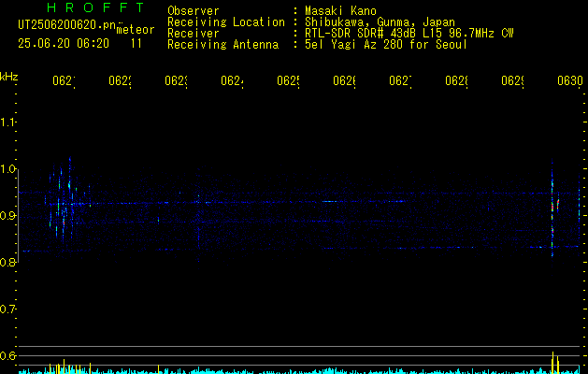588x374 pixels.
Task: Select "Shibukawa, Gunma, Japan" location text
Action: coord(380,22)
